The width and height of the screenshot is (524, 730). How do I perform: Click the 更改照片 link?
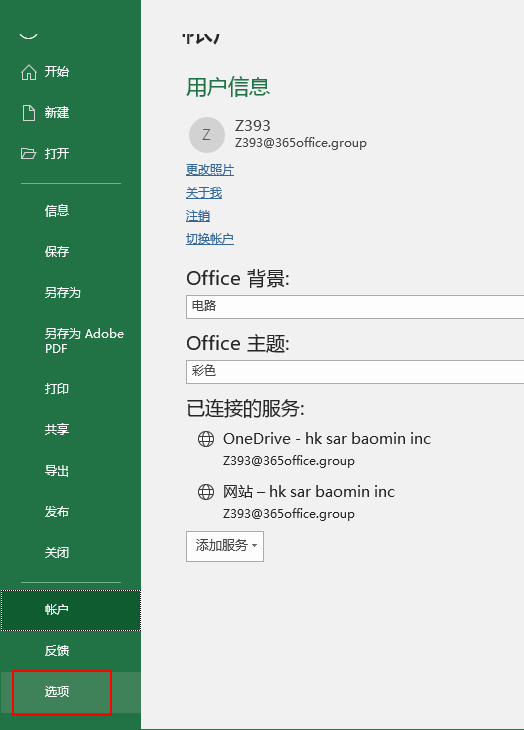coord(210,170)
